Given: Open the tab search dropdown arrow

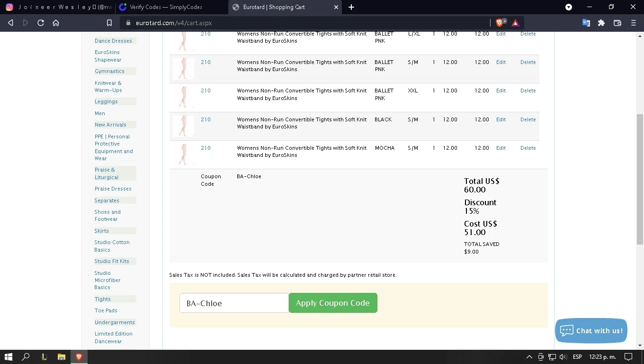Looking at the screenshot, I should (x=569, y=7).
